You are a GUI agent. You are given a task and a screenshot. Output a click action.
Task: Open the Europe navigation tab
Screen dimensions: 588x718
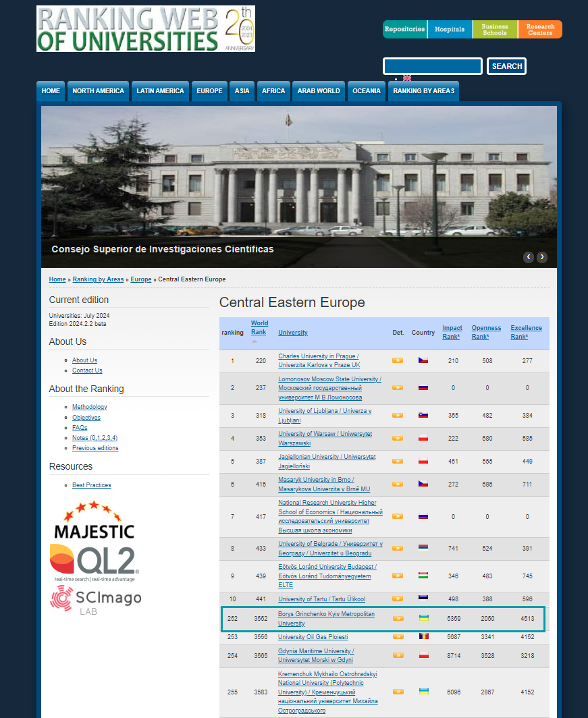coord(209,91)
